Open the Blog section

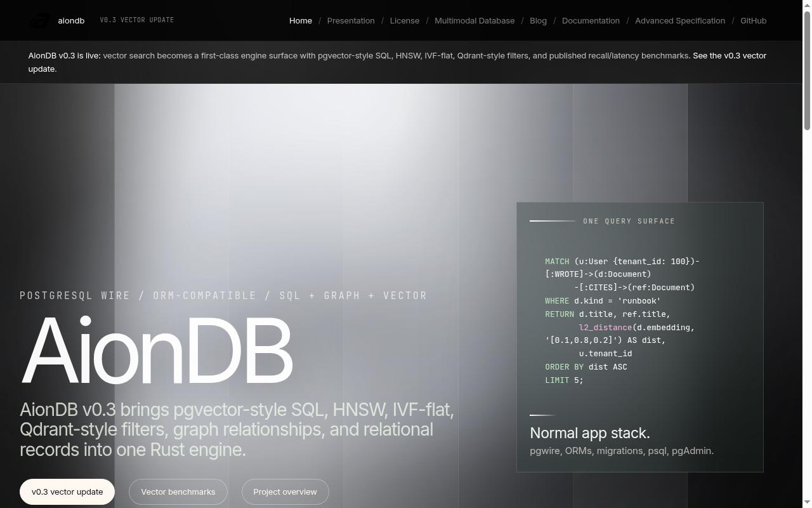pyautogui.click(x=538, y=20)
